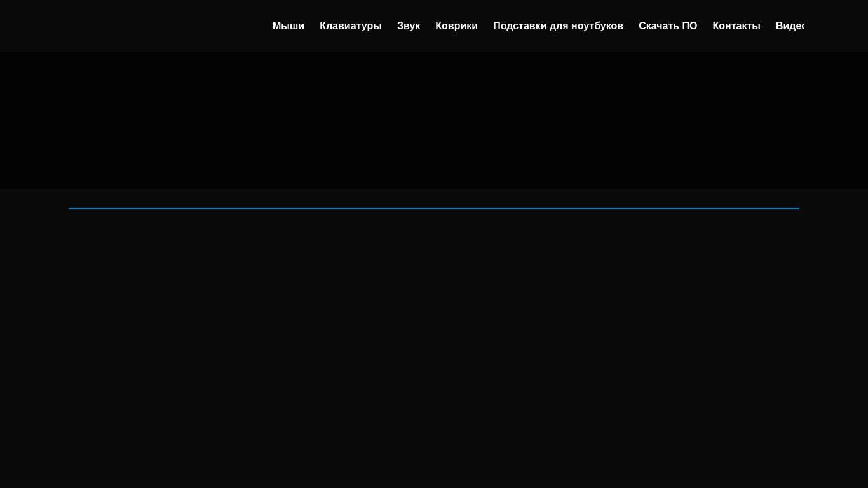Screen dimensions: 868x488
Task: Click the dark content area below the blue line
Action: [x=434, y=349]
